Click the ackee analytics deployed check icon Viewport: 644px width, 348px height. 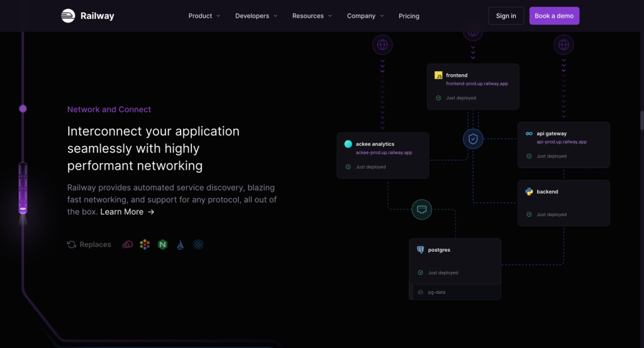[x=348, y=167]
